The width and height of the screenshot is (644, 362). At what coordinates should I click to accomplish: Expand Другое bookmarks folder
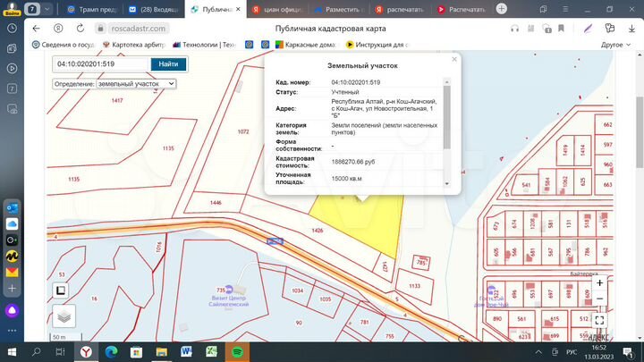(x=615, y=45)
